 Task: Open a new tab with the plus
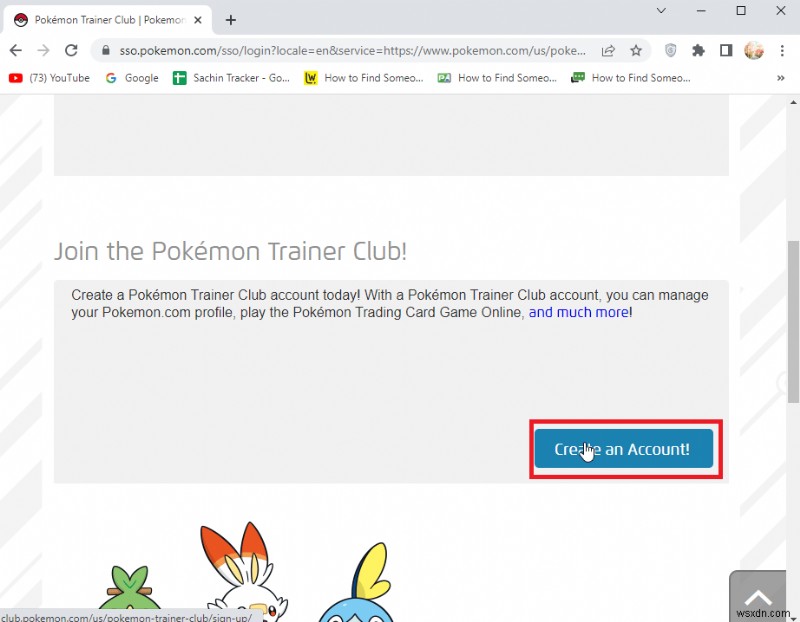pos(231,19)
